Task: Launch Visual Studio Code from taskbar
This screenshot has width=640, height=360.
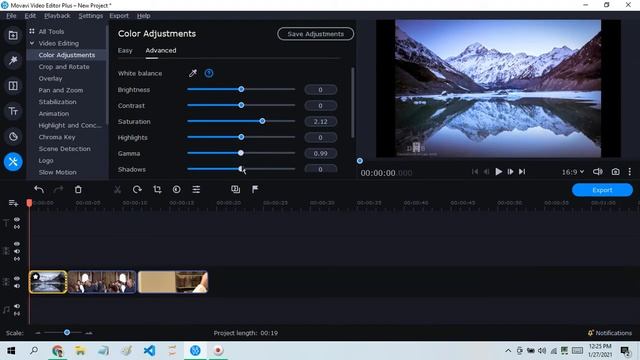Action: point(149,351)
